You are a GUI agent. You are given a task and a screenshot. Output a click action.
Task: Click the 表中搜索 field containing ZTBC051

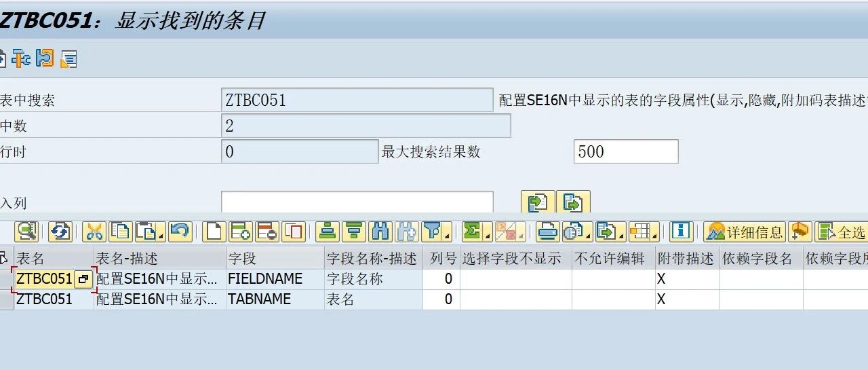[357, 100]
